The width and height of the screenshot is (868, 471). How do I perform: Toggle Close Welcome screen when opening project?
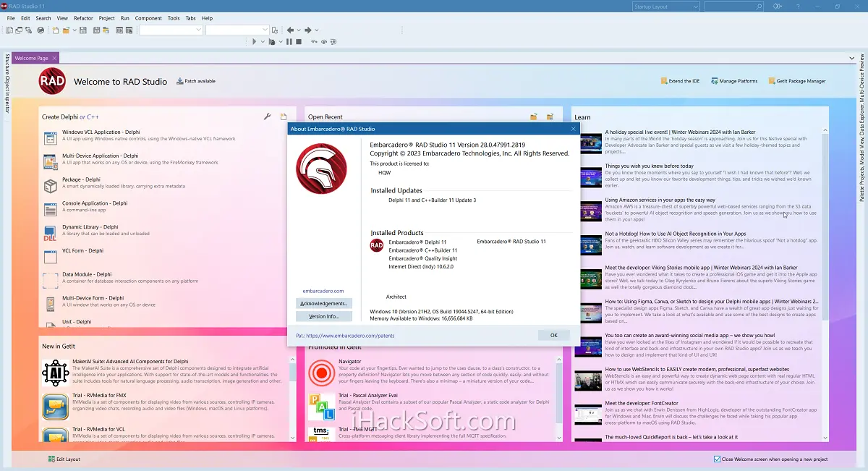[x=717, y=459]
